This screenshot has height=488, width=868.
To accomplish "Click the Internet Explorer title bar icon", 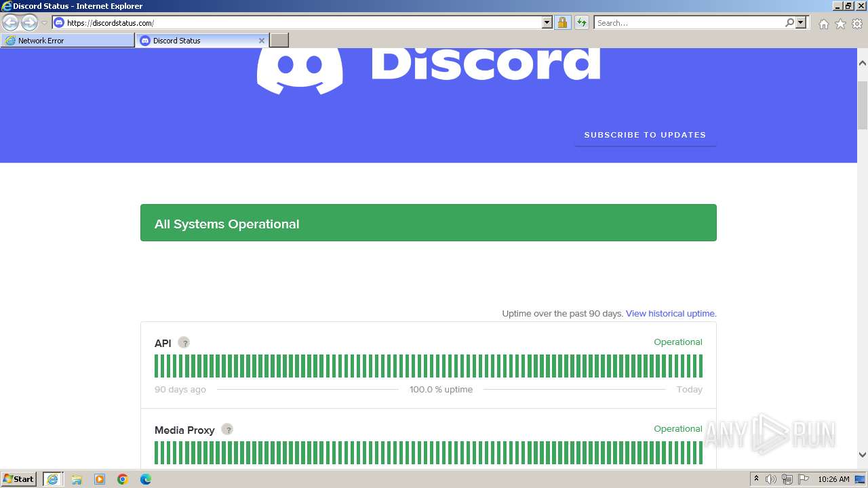I will [x=7, y=6].
